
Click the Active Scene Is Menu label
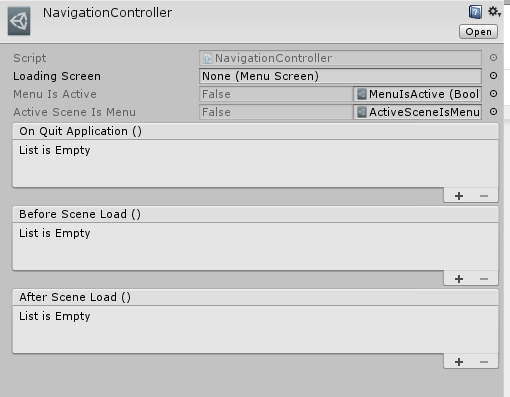[75, 112]
